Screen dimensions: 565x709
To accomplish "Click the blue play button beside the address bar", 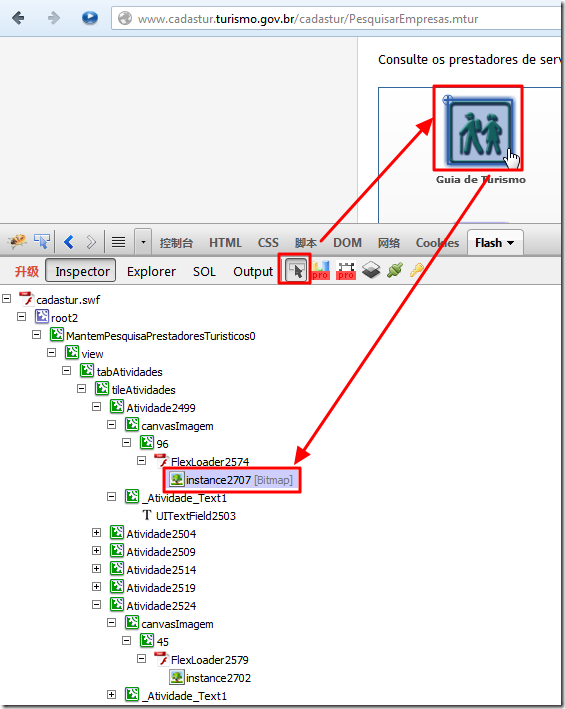I will (90, 18).
